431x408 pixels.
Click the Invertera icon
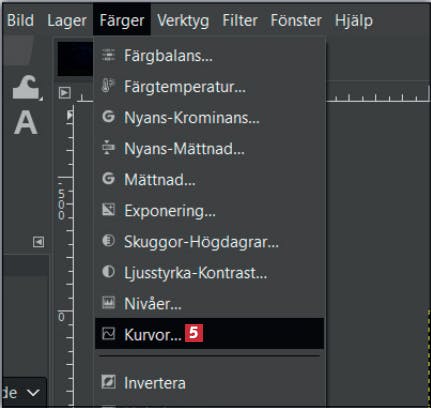tap(108, 382)
